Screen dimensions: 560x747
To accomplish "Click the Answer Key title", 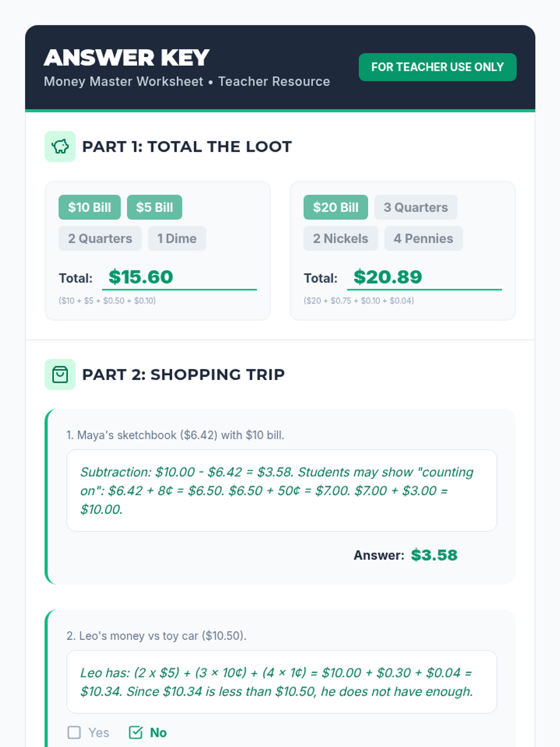I will pyautogui.click(x=126, y=58).
